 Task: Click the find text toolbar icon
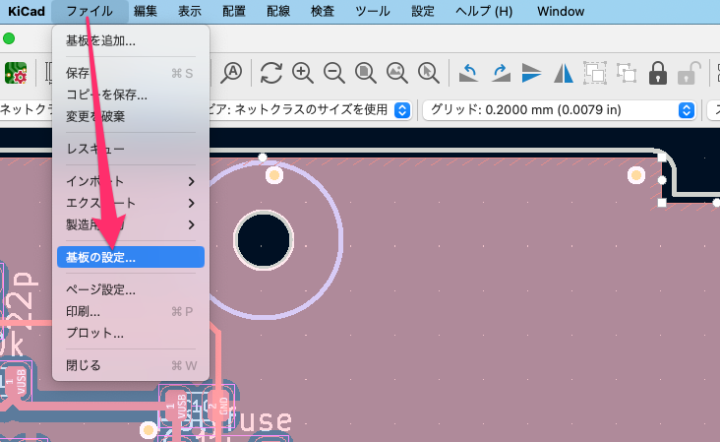[233, 72]
